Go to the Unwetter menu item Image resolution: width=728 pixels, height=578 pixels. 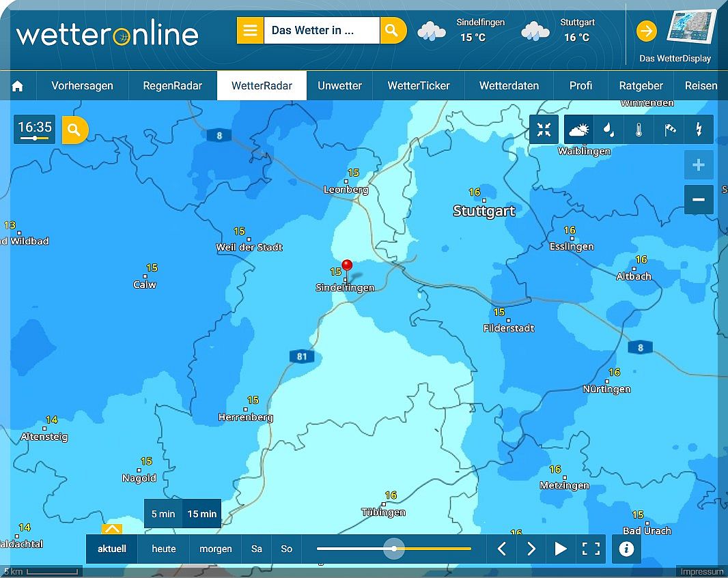coord(339,86)
